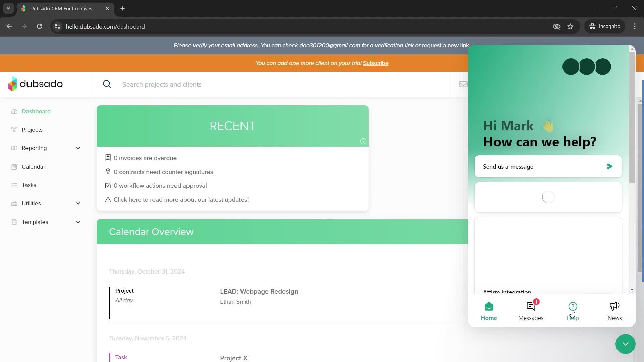644x362 pixels.
Task: Click Incognito profile button
Action: point(605,26)
